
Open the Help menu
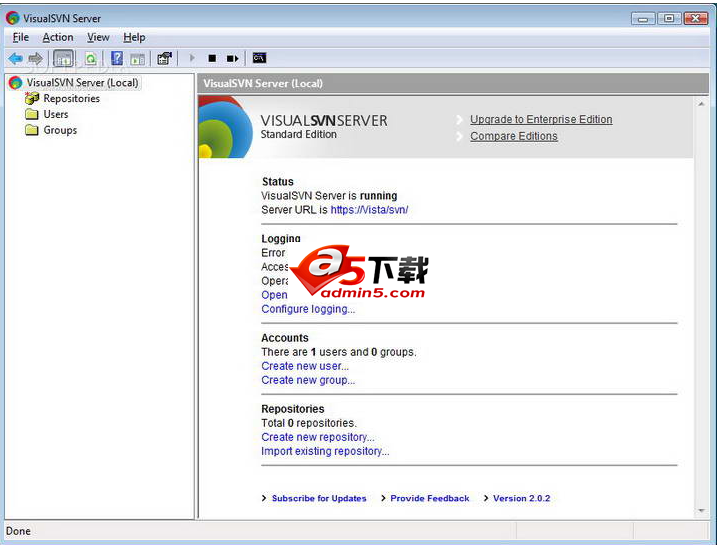[134, 37]
